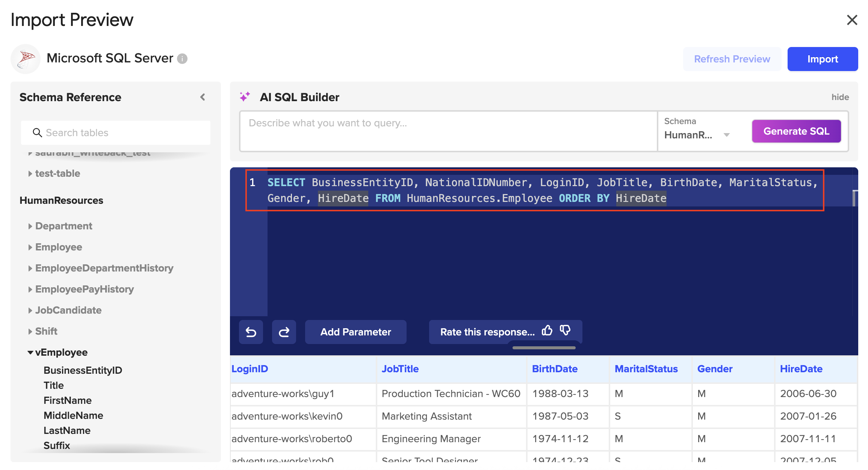Click the redo arrow button
This screenshot has width=868, height=470.
284,332
